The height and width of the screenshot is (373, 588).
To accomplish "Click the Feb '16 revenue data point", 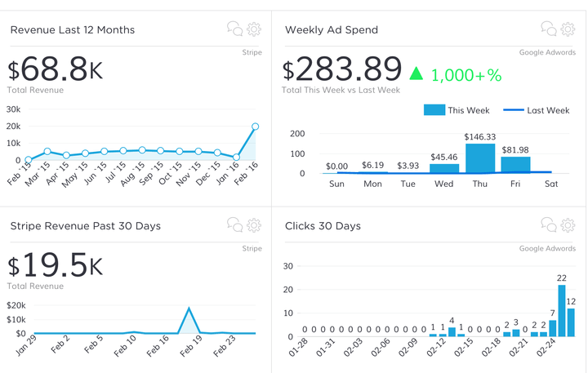I will pyautogui.click(x=256, y=127).
